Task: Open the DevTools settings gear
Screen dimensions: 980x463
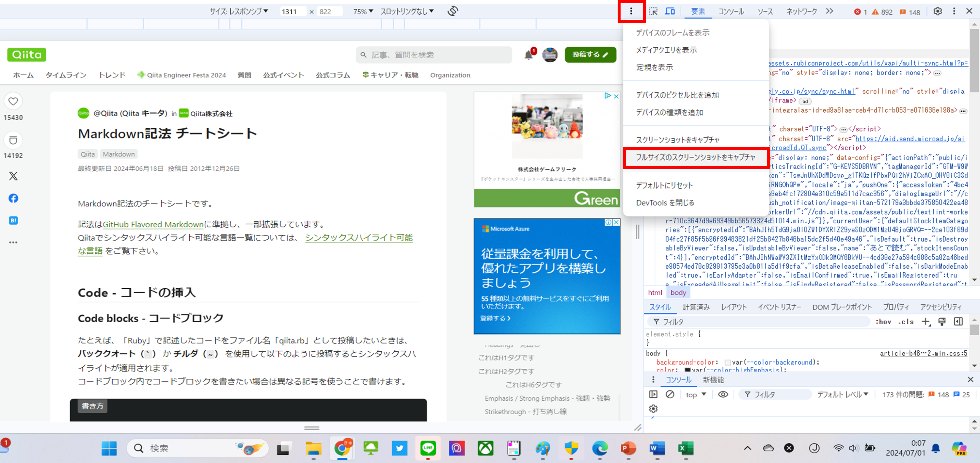Action: [937, 11]
